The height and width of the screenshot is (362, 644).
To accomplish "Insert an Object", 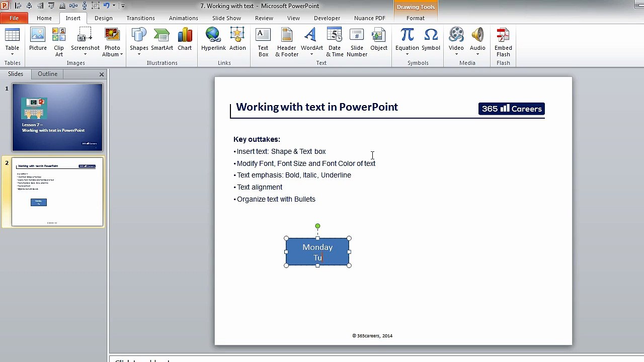I will click(x=379, y=40).
